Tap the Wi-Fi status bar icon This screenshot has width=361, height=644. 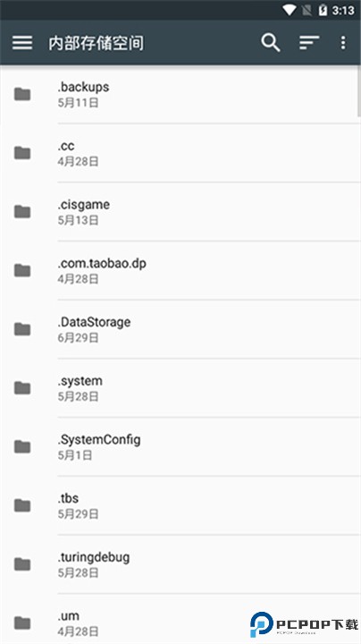tap(290, 10)
